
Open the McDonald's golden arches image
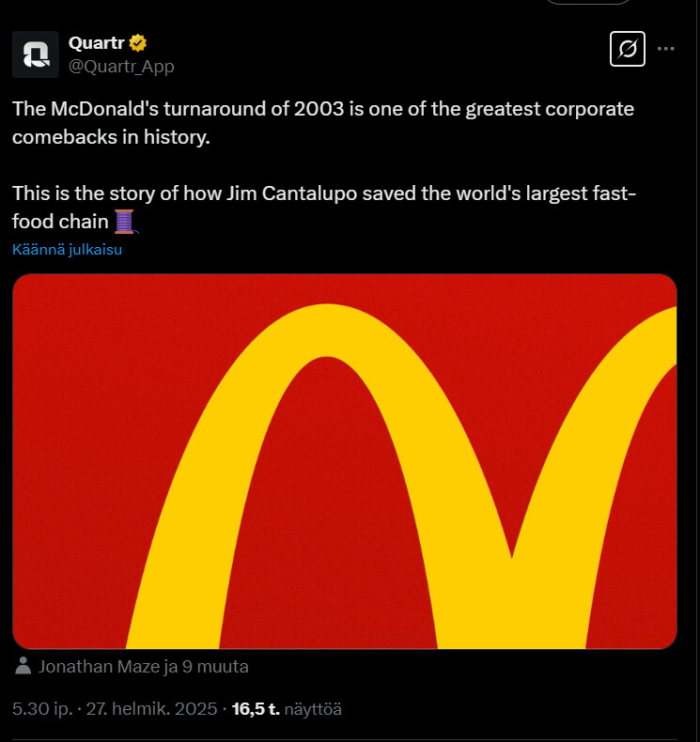345,460
